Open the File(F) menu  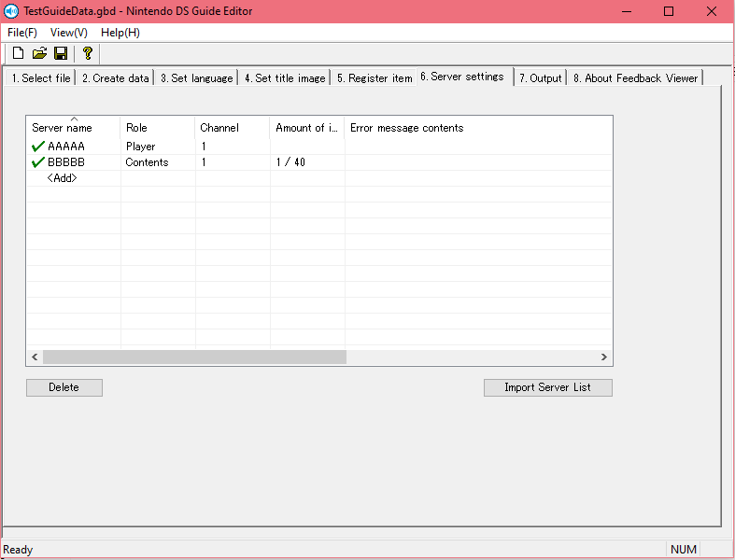(x=22, y=33)
